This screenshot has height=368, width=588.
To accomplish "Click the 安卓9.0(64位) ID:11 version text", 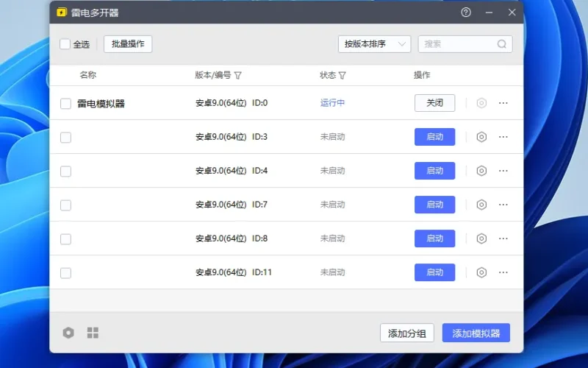I will coord(234,272).
